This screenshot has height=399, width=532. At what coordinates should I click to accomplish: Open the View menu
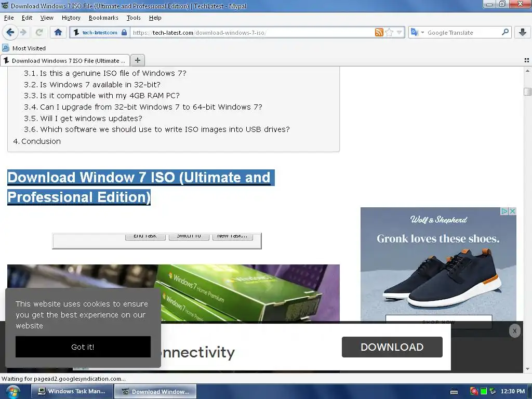point(47,18)
